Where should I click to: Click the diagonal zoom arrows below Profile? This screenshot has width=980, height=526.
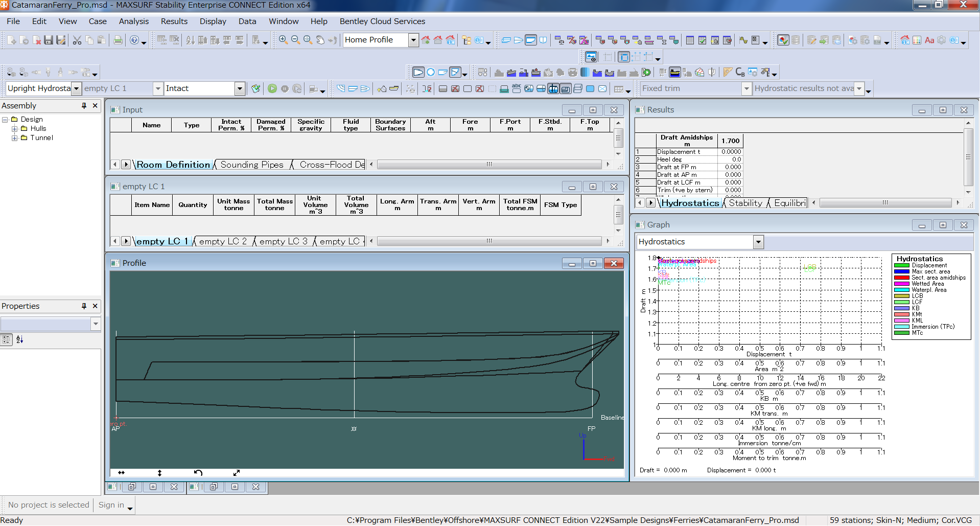(x=237, y=473)
